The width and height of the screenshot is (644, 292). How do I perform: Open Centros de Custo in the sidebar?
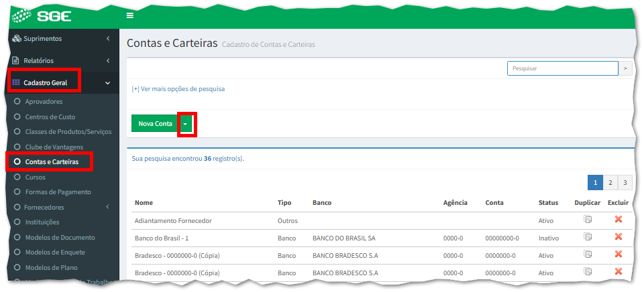[50, 117]
